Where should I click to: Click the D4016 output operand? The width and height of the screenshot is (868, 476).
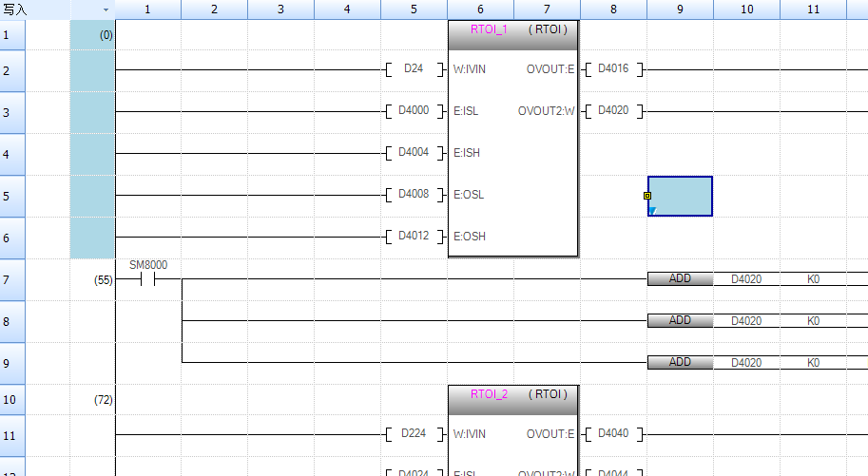(613, 69)
